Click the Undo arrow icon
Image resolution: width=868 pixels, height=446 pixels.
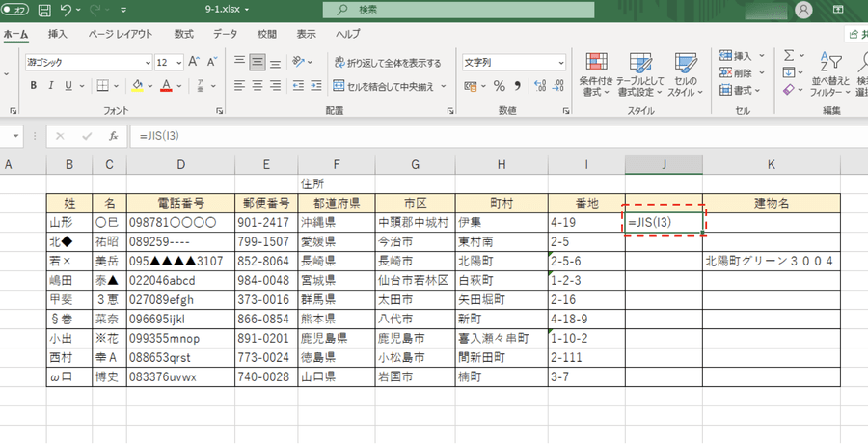click(x=67, y=11)
